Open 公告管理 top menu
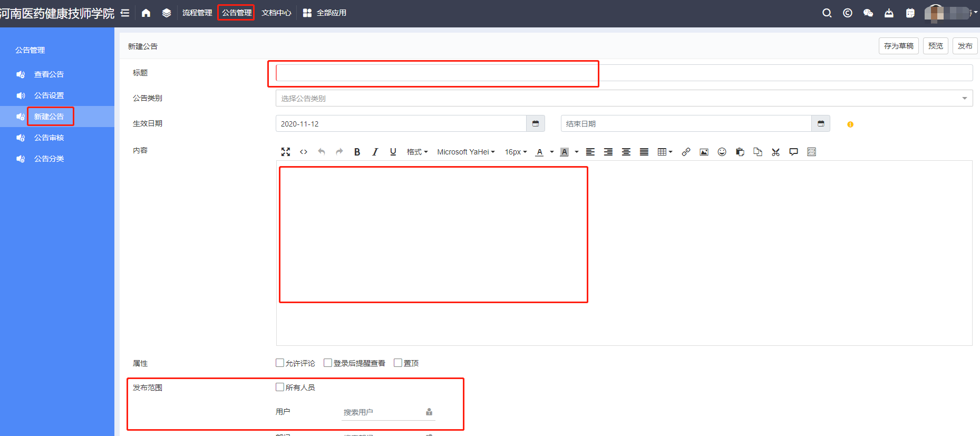 point(237,13)
